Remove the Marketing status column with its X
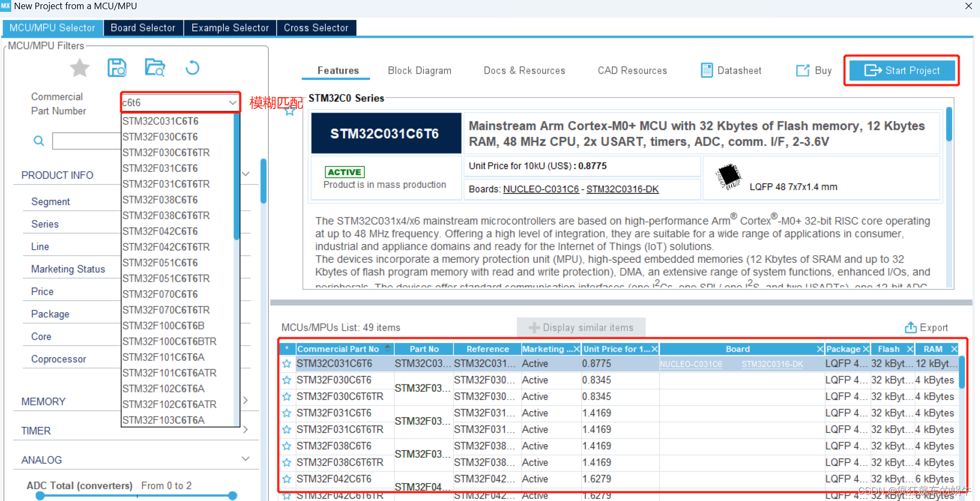This screenshot has width=980, height=501. point(577,349)
